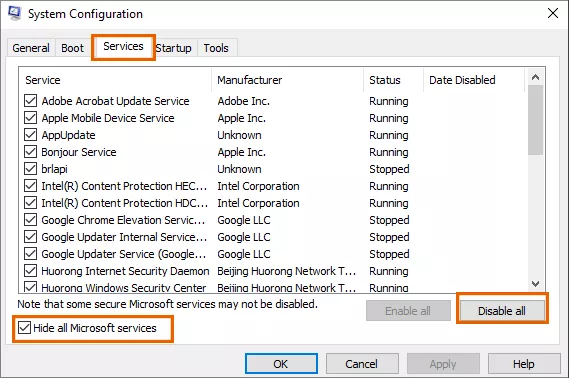Sort by the Manufacturer column header
569x378 pixels.
pyautogui.click(x=287, y=80)
